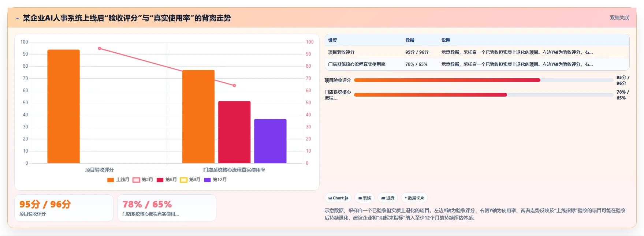Click the small icon before the card title
Screen dimensions: 644x236
point(17,18)
